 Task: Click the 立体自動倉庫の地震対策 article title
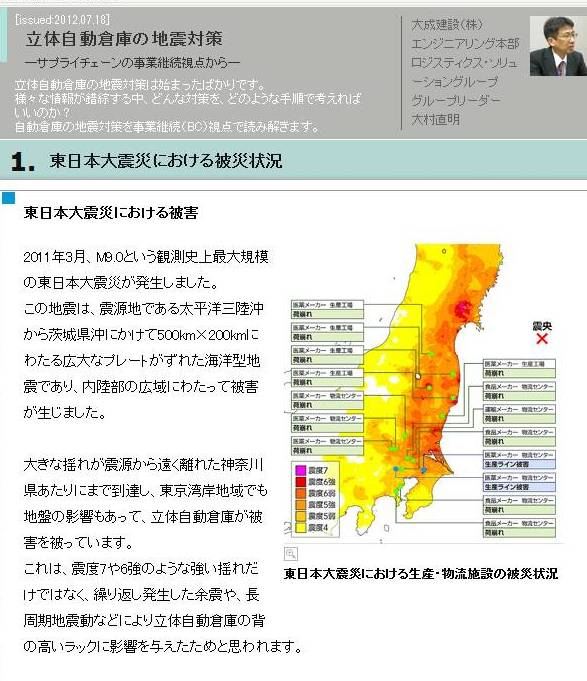tap(124, 39)
